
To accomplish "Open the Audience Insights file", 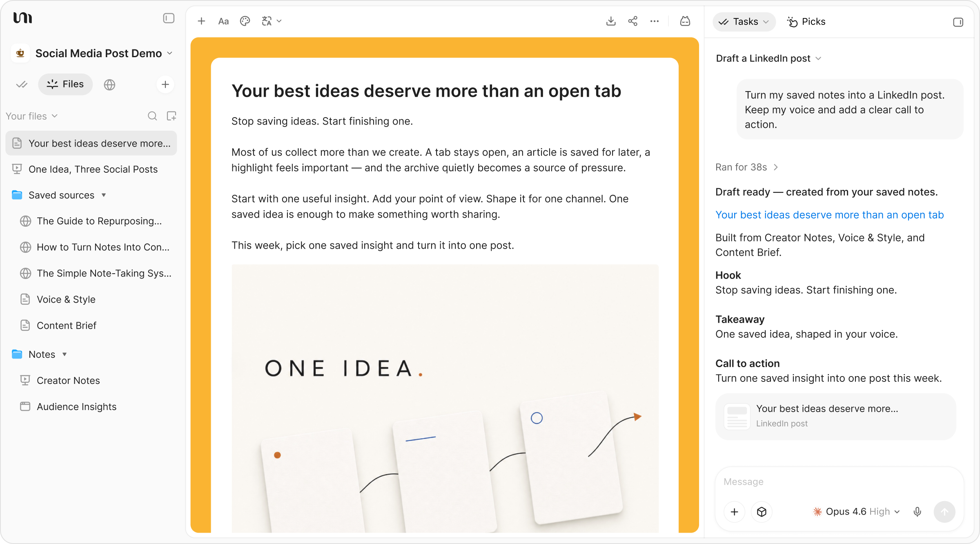I will click(x=91, y=407).
